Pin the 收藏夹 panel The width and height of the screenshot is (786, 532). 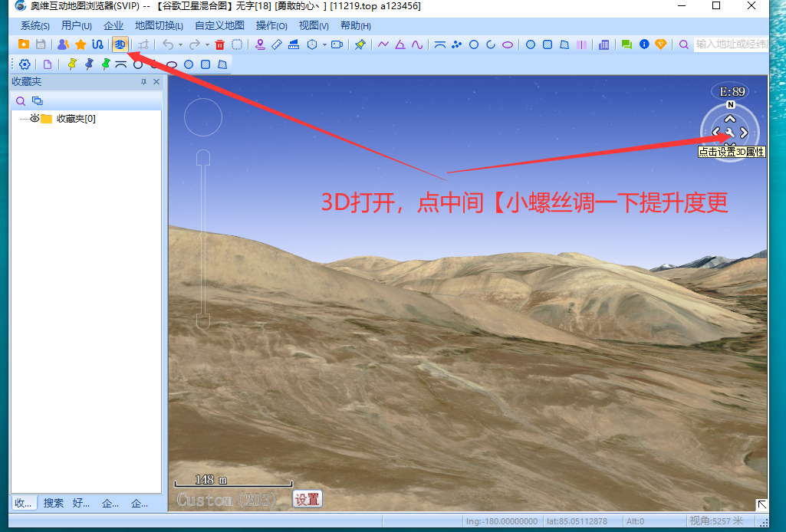point(143,82)
